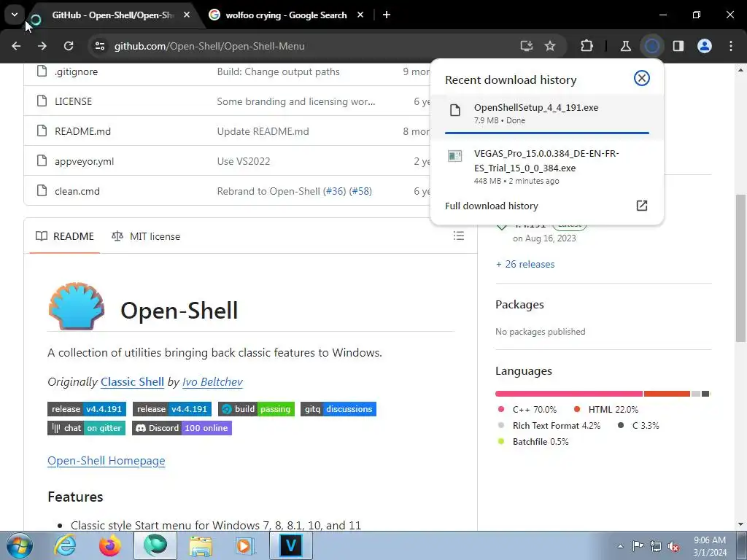
Task: Launch Firefox from taskbar
Action: tap(109, 545)
